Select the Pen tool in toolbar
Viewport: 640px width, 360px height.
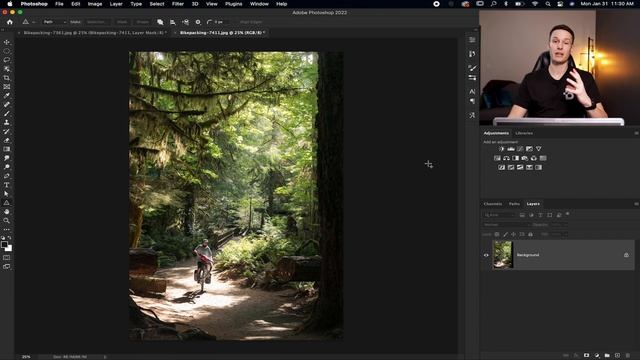pos(7,176)
